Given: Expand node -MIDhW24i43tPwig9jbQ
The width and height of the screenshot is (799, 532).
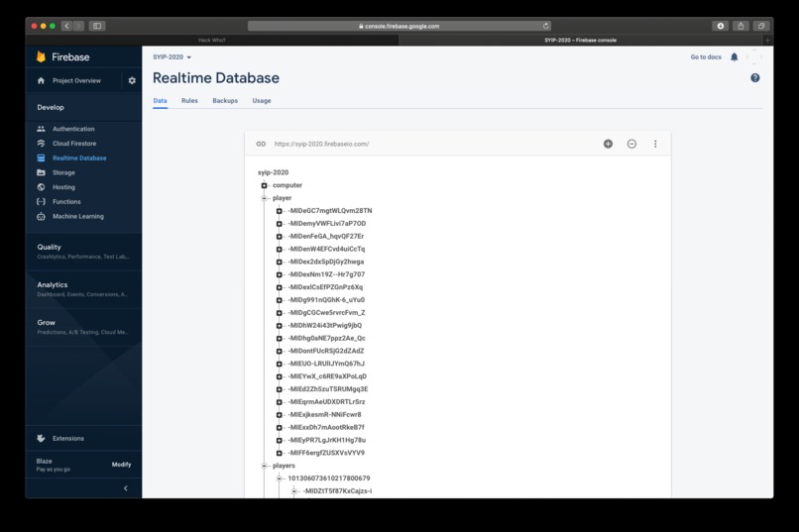Looking at the screenshot, I should (280, 326).
